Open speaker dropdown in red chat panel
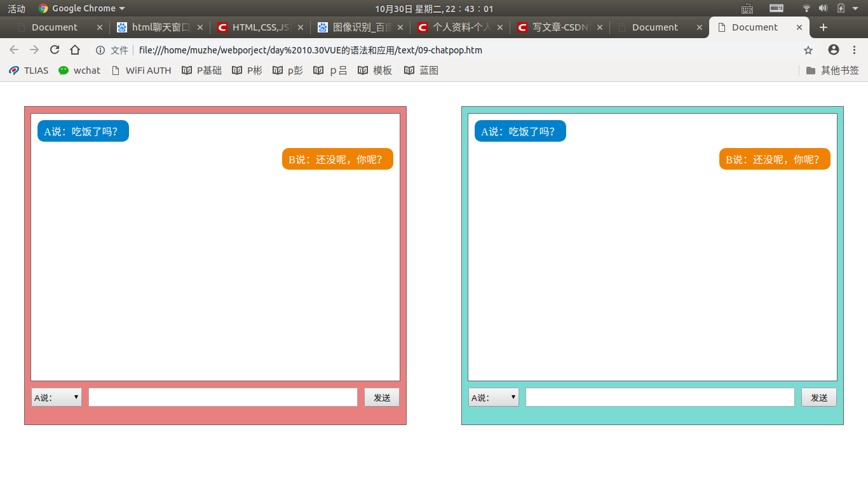 pyautogui.click(x=57, y=397)
